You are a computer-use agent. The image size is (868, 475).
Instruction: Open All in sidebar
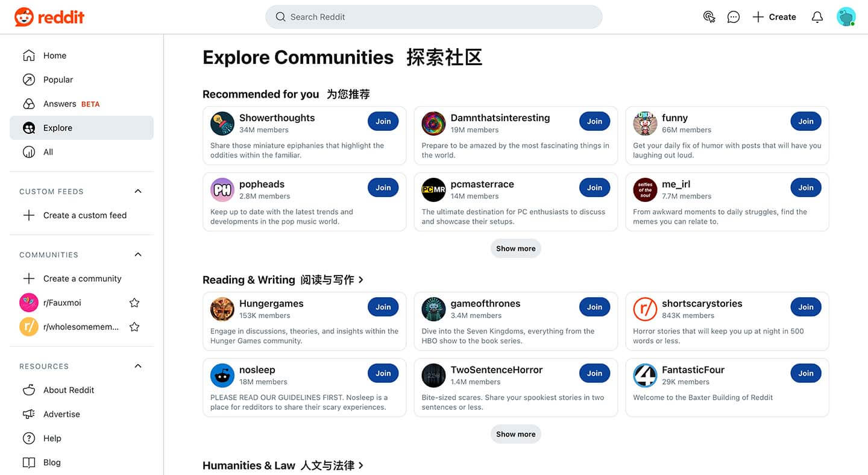(81, 152)
